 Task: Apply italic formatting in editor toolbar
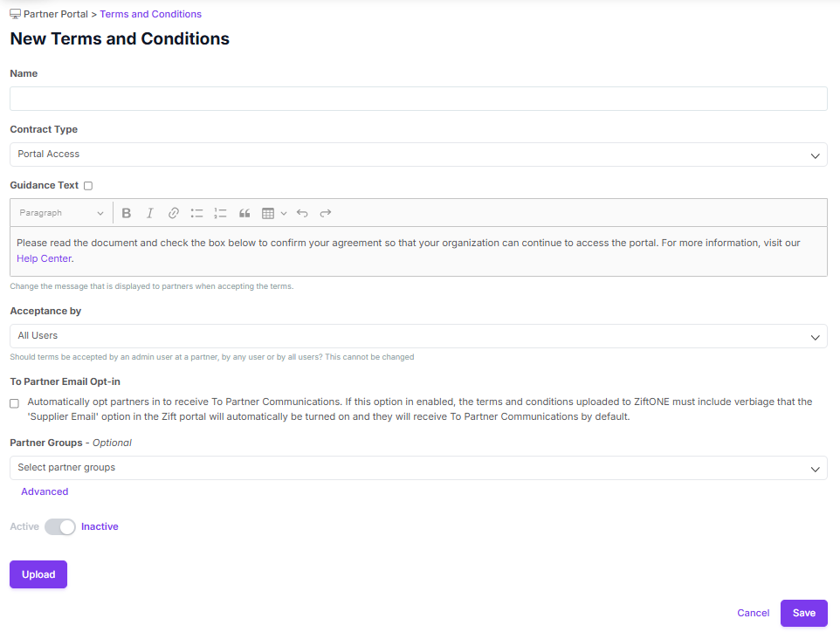(x=150, y=213)
